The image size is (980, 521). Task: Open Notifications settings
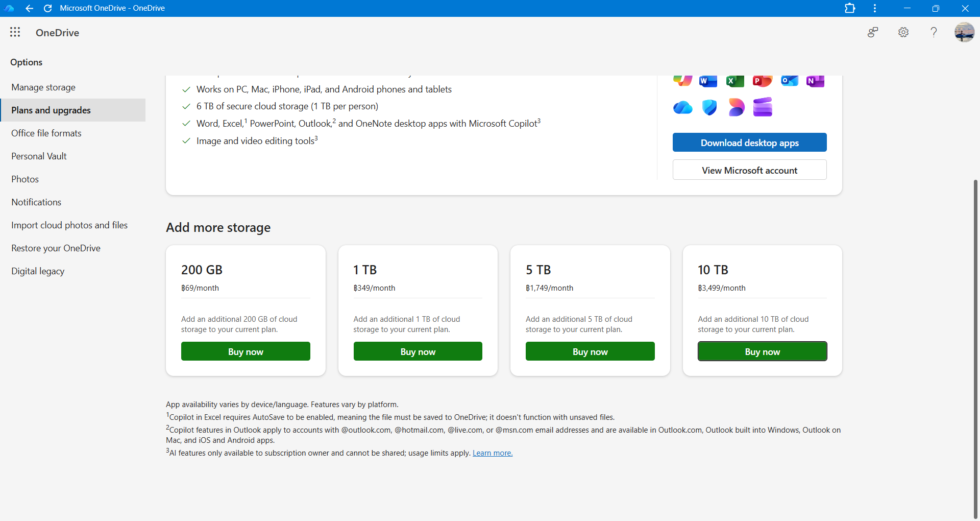point(73,202)
